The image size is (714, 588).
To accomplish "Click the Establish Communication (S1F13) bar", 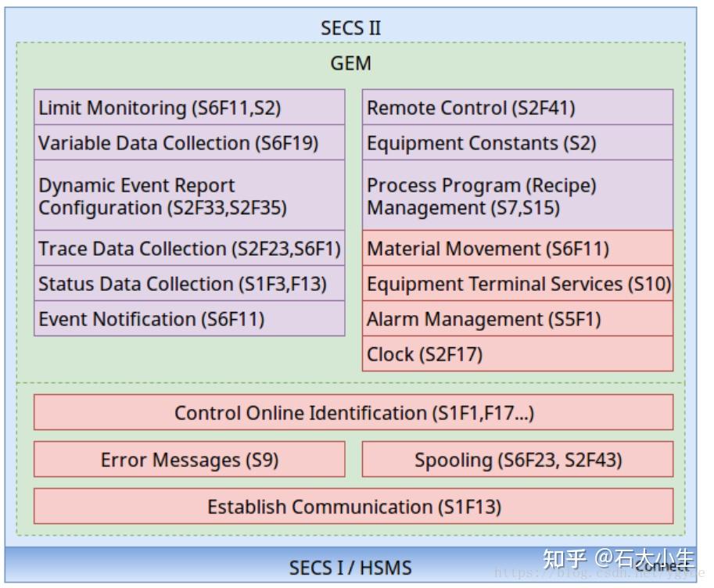I will tap(353, 507).
